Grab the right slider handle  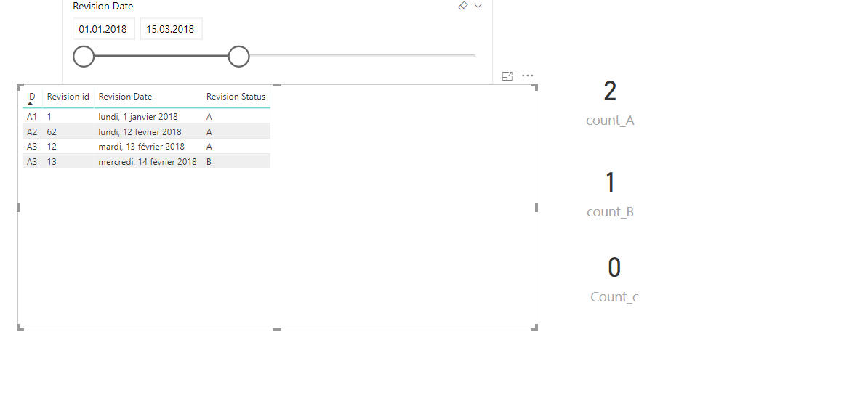click(238, 57)
